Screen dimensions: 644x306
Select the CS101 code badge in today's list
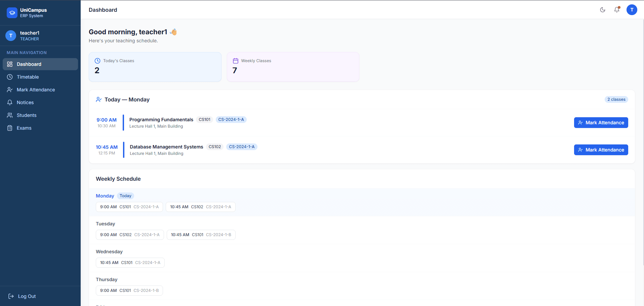coord(204,120)
